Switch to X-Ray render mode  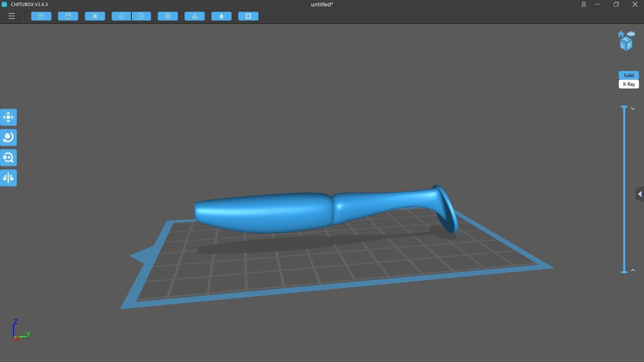point(629,84)
